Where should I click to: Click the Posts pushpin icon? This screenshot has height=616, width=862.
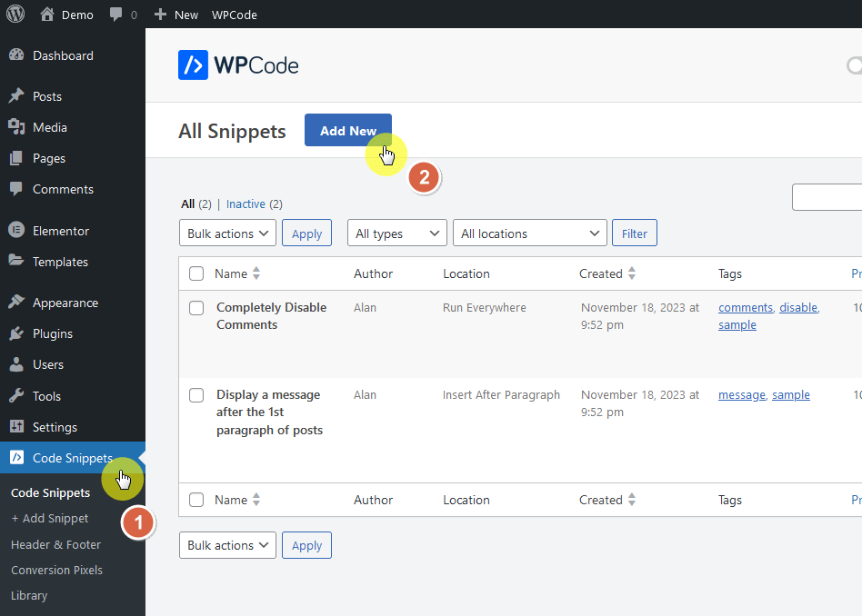click(16, 96)
